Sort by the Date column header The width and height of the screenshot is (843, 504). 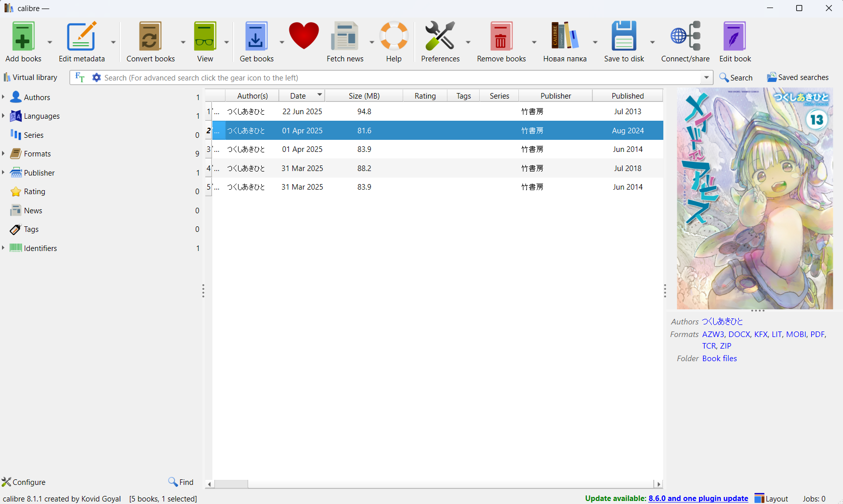(301, 96)
